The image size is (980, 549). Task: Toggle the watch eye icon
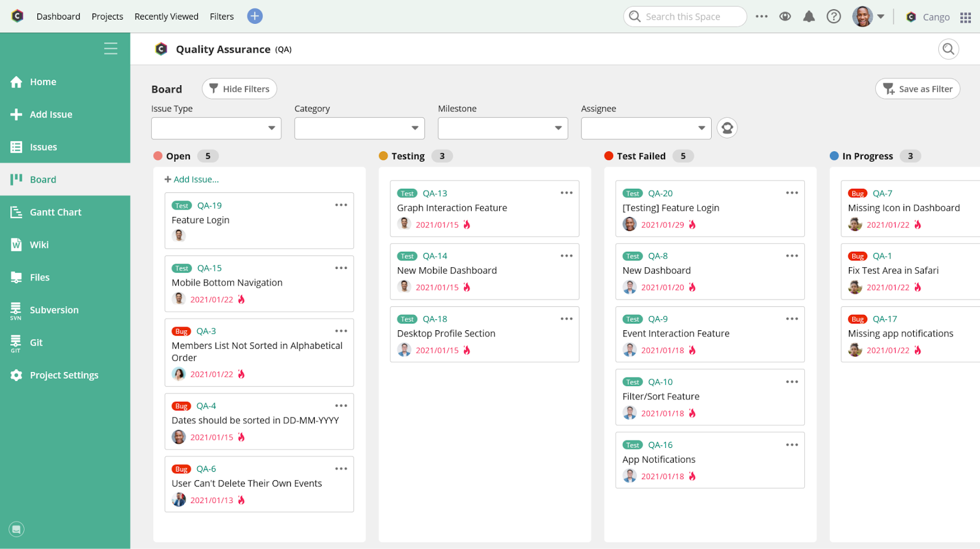785,17
